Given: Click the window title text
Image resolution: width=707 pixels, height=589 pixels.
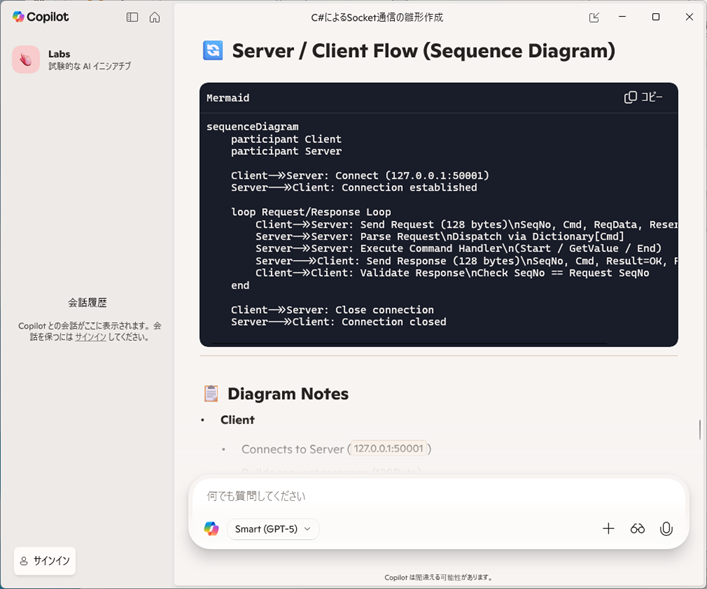Looking at the screenshot, I should pos(377,18).
